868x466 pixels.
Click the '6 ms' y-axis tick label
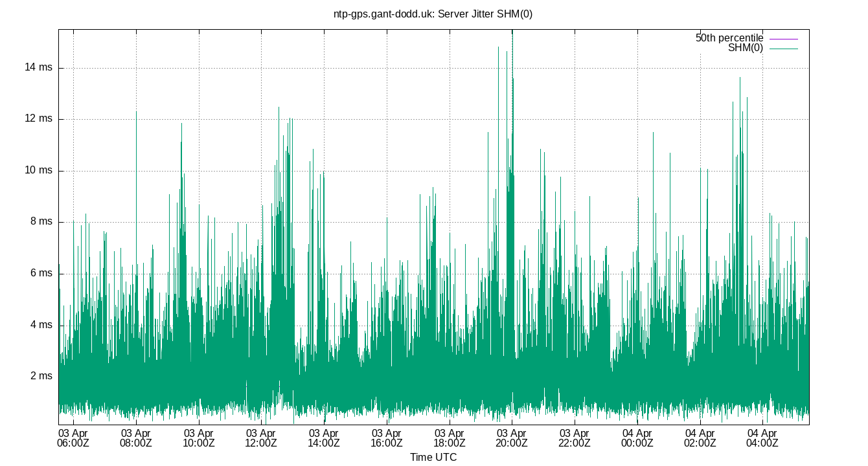pyautogui.click(x=41, y=271)
